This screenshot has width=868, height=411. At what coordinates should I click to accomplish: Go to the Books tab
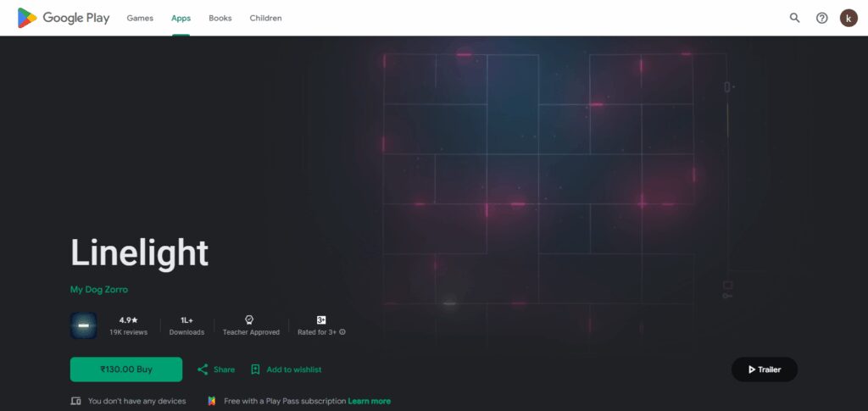click(x=220, y=18)
